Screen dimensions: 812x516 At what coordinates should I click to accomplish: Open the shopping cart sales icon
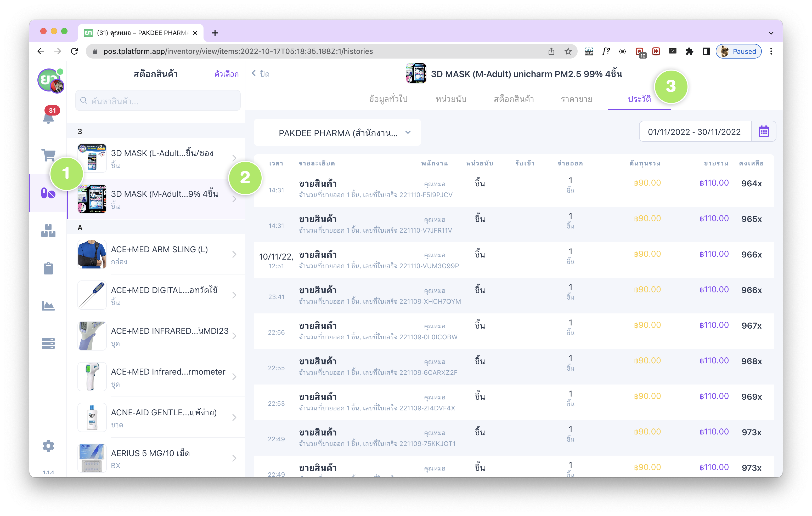48,155
